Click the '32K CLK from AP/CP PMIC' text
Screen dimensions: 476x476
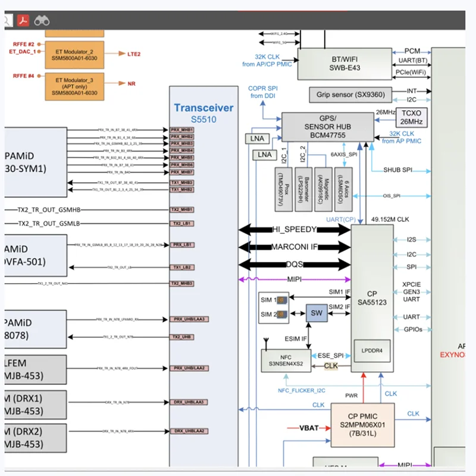click(x=267, y=61)
